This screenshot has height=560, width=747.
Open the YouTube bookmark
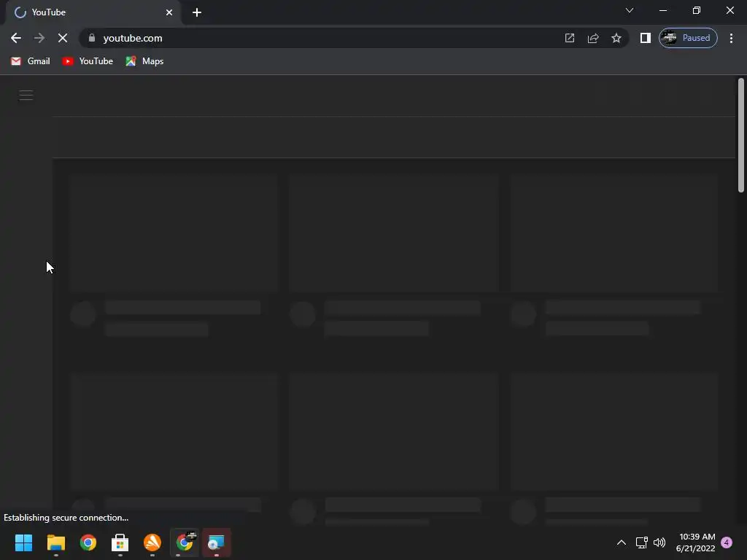(88, 61)
